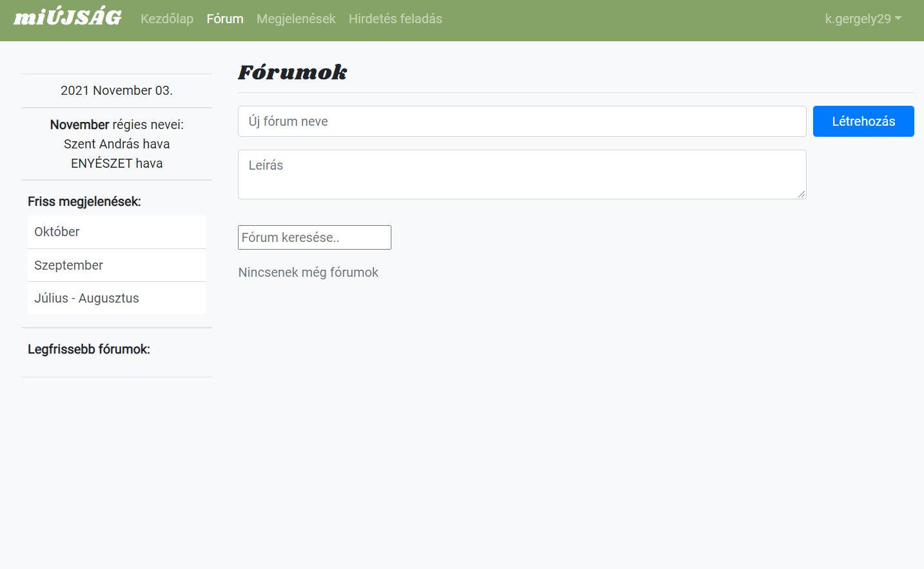
Task: Open Hirdetés feladás in navbar
Action: (395, 19)
